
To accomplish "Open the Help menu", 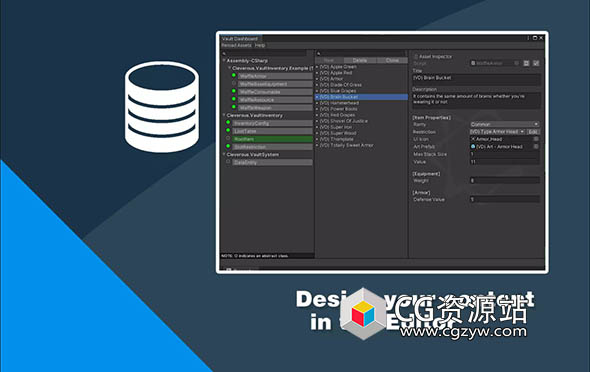I will [260, 46].
